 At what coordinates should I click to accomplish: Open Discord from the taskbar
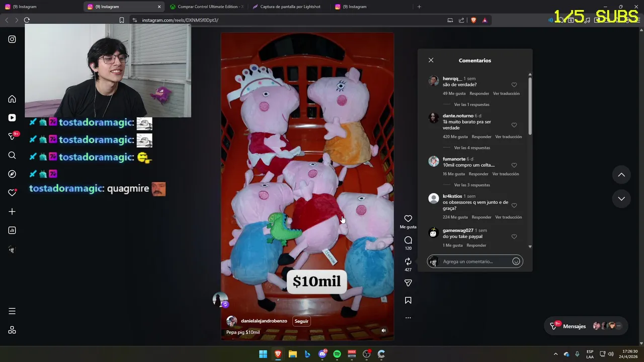click(323, 354)
